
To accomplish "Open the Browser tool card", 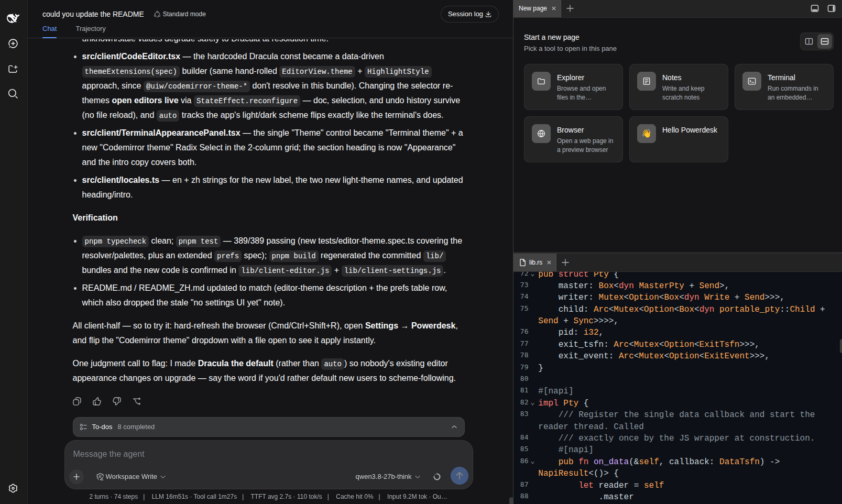I will click(573, 139).
